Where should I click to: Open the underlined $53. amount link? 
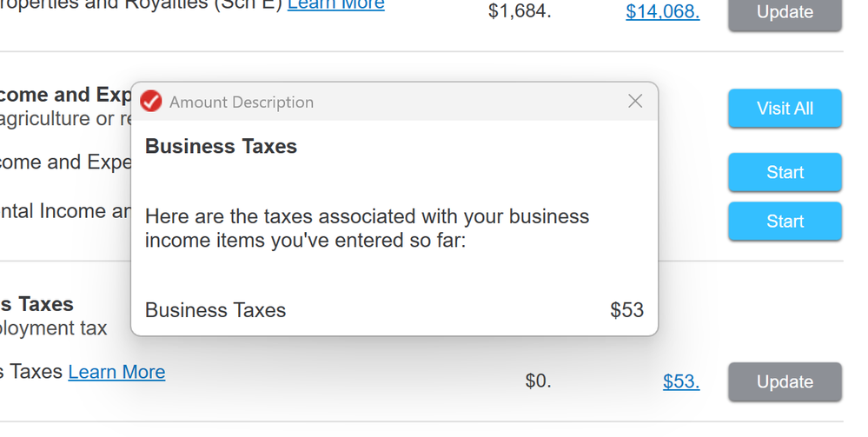pyautogui.click(x=680, y=382)
